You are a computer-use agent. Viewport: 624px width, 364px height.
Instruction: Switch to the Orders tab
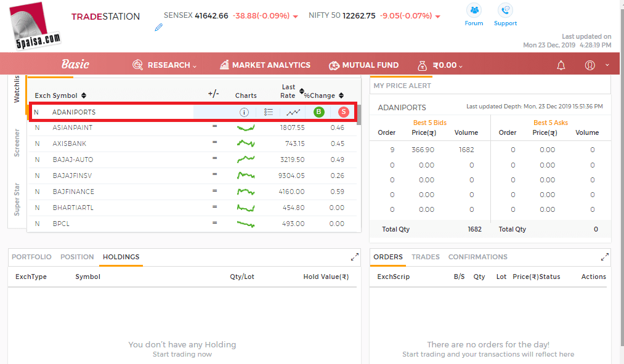[388, 257]
